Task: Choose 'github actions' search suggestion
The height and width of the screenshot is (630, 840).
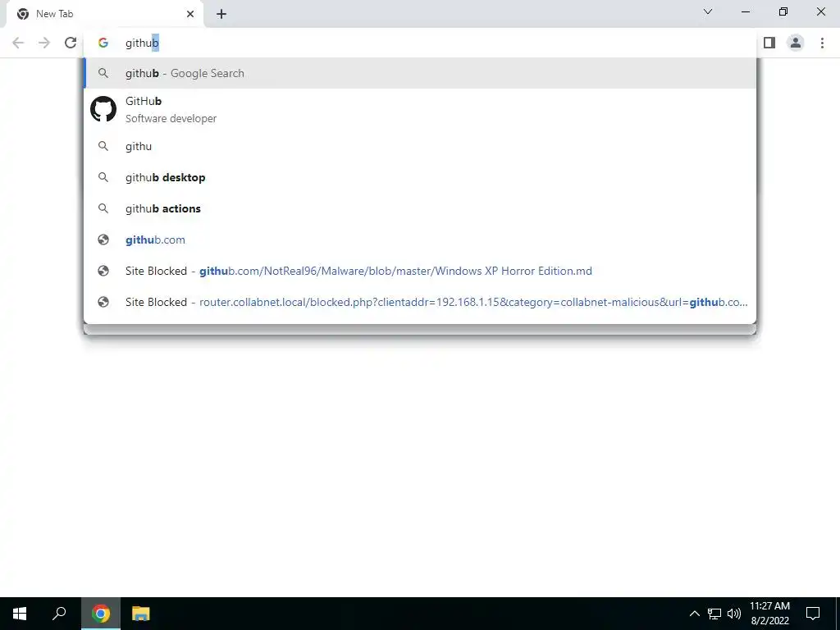Action: pyautogui.click(x=419, y=208)
